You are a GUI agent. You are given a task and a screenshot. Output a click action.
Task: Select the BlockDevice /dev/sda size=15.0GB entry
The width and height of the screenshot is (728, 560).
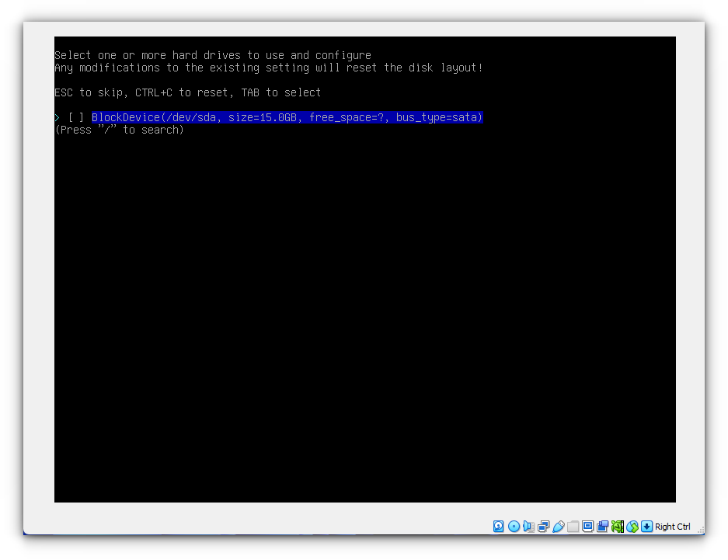pyautogui.click(x=287, y=117)
